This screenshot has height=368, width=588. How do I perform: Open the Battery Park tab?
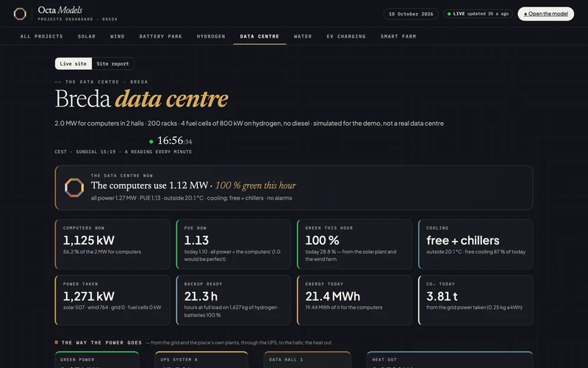coord(160,36)
